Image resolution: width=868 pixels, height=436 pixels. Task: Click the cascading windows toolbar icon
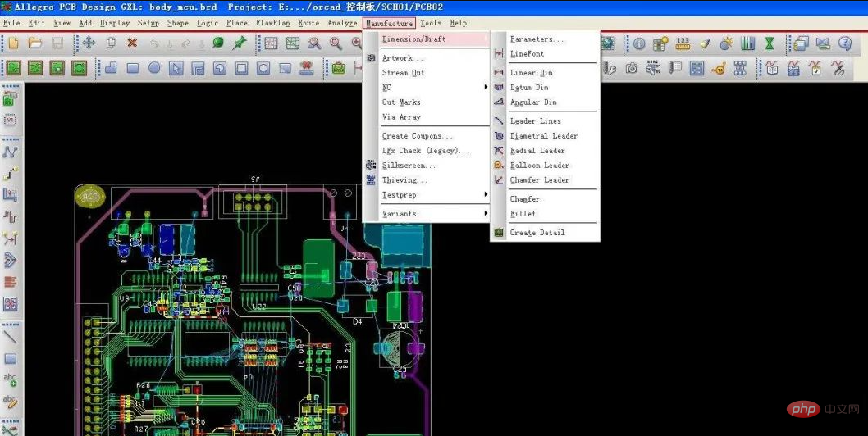coord(801,43)
